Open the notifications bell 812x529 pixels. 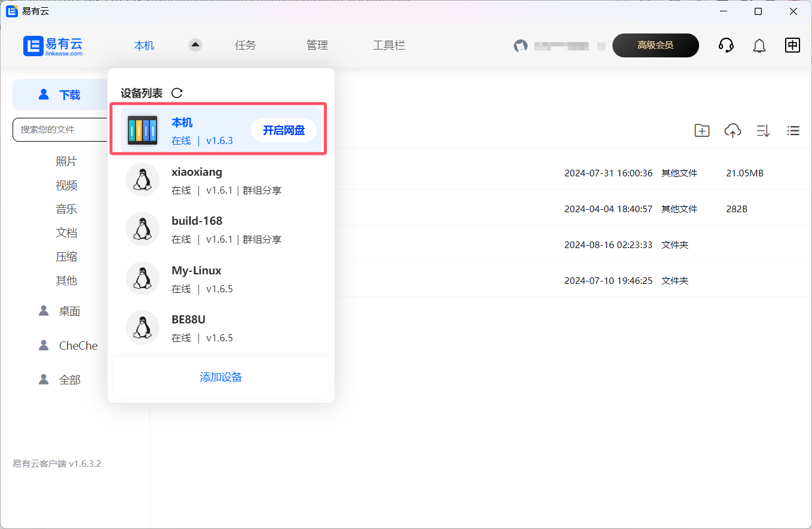759,45
